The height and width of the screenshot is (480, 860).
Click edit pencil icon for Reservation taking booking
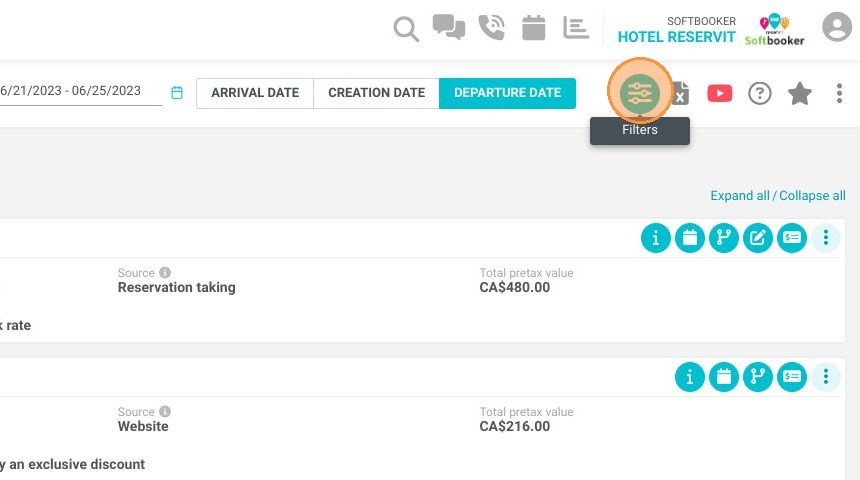tap(757, 238)
